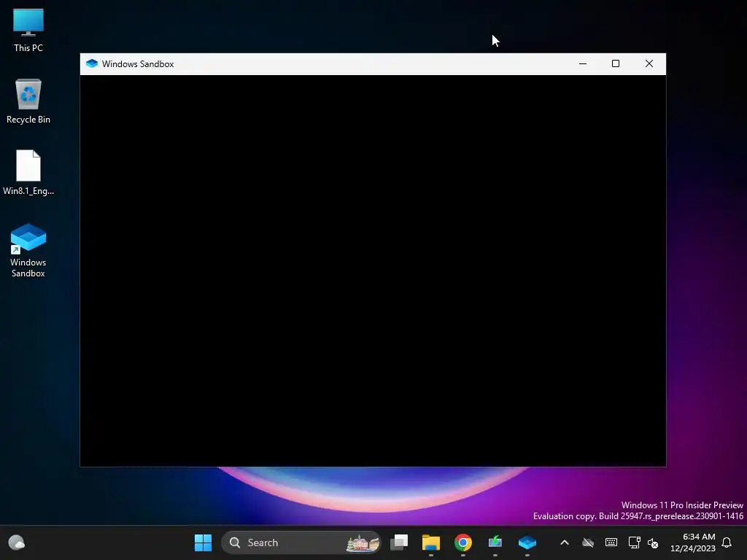Open Google Chrome from the taskbar
The image size is (747, 560).
pyautogui.click(x=463, y=542)
